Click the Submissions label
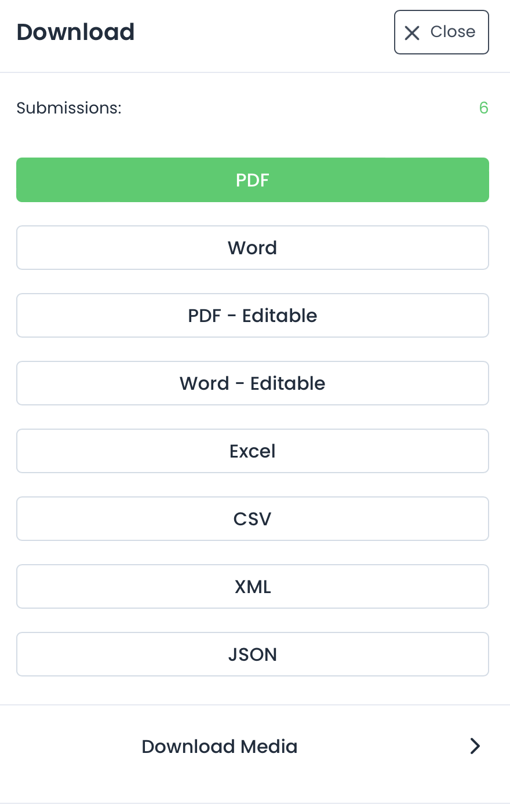The width and height of the screenshot is (510, 812). pos(69,108)
